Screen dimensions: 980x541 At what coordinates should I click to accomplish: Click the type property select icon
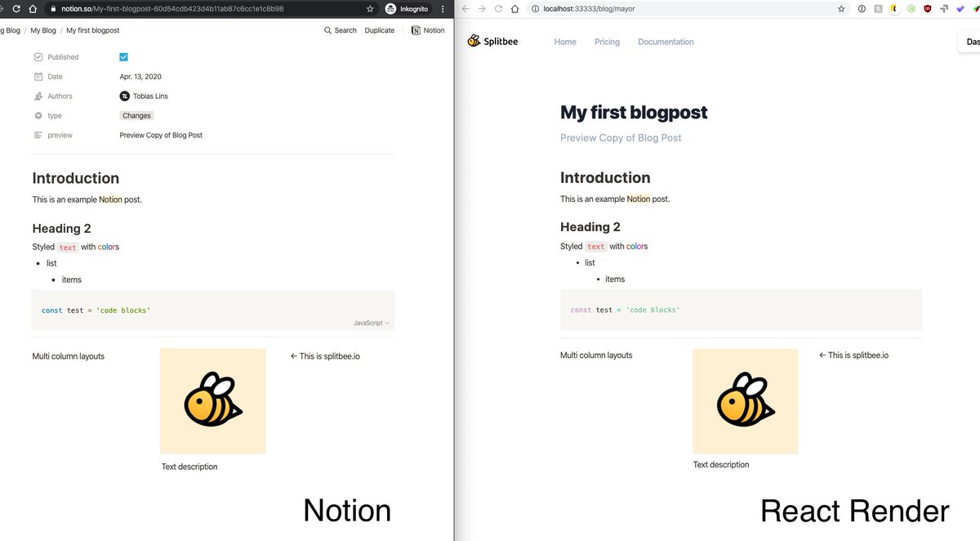point(38,116)
